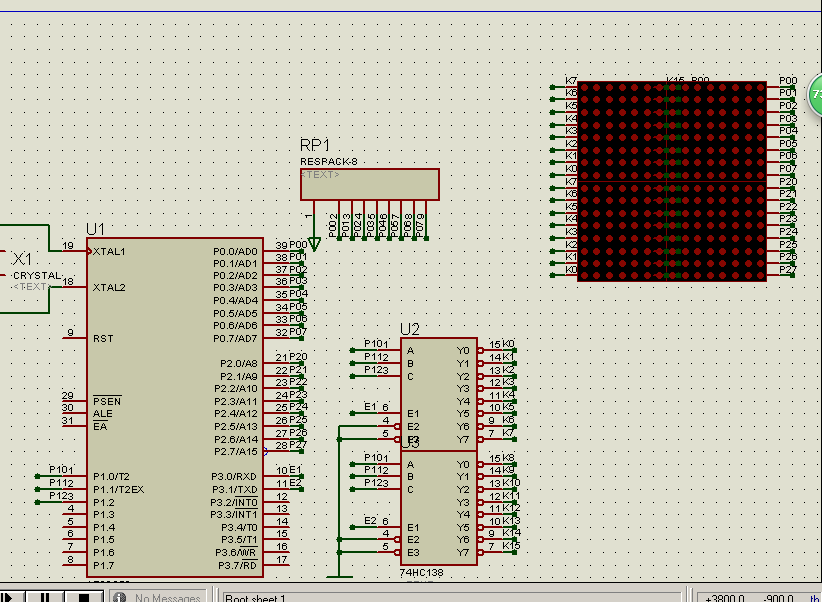Viewport: 822px width, 602px height.
Task: Select the ground terminal under RP1 pin 1
Action: [x=314, y=244]
